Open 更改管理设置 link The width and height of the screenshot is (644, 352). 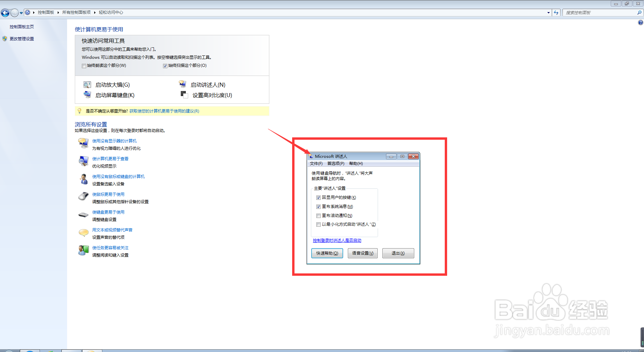[x=22, y=39]
